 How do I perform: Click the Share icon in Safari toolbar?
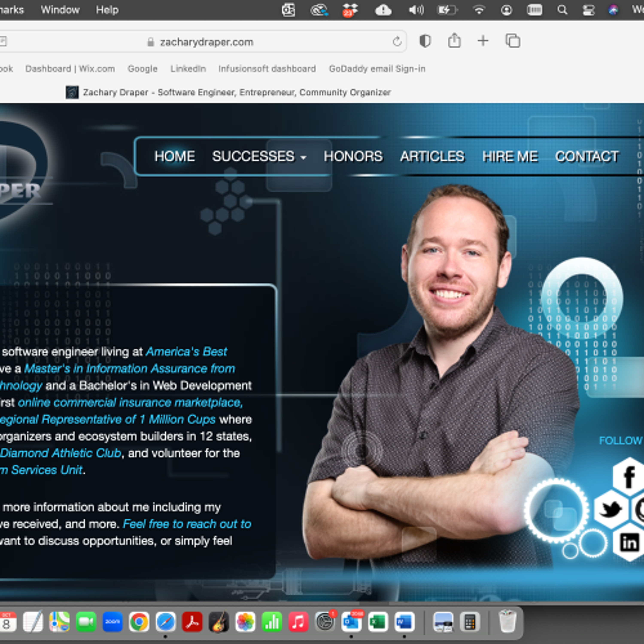(454, 41)
